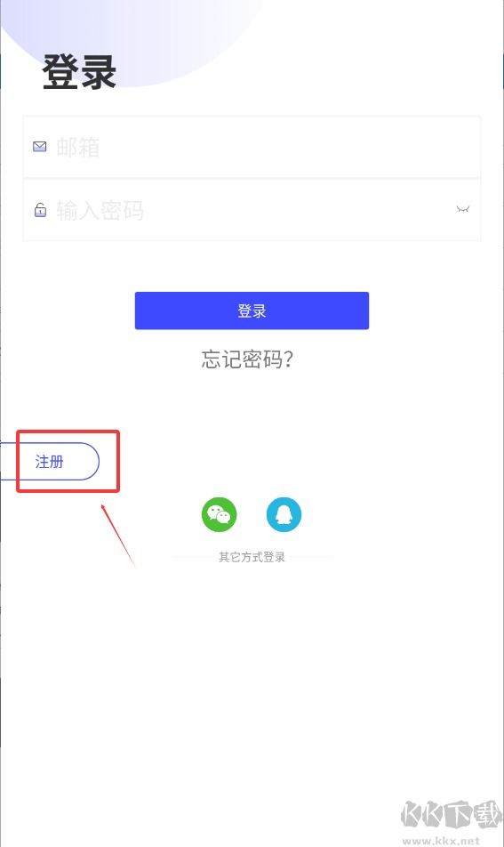The width and height of the screenshot is (504, 847).
Task: Click the padlock icon beside 输入密码
Action: coord(41,210)
